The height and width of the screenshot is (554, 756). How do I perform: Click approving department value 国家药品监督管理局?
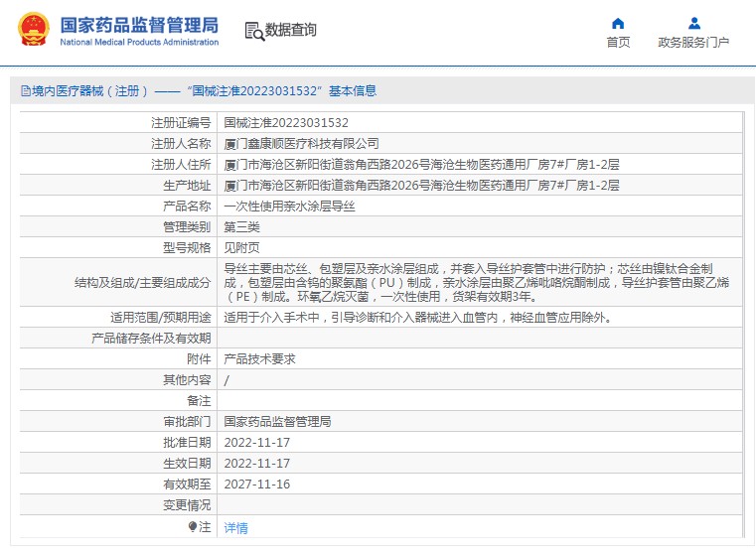pos(277,422)
